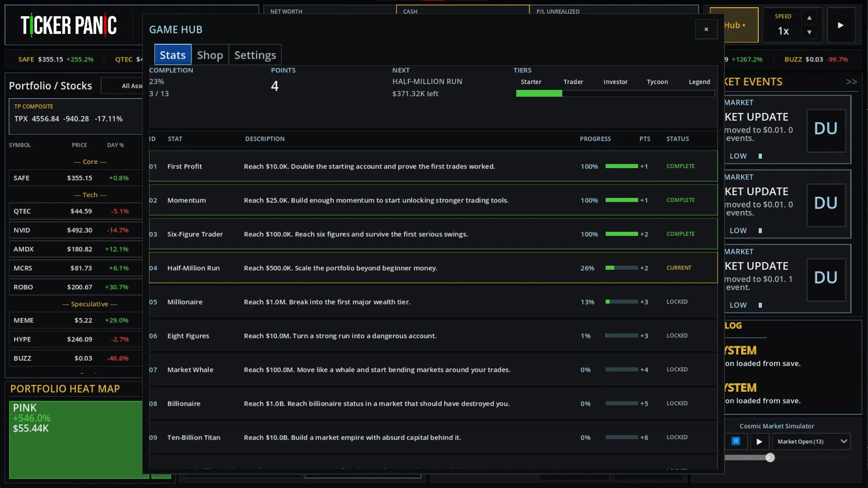This screenshot has height=488, width=868.
Task: Increase game speed with up arrow
Action: tap(809, 18)
